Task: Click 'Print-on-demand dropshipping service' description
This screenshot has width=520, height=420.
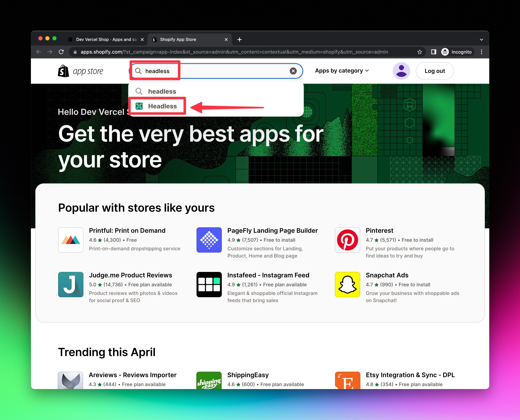Action: click(135, 248)
